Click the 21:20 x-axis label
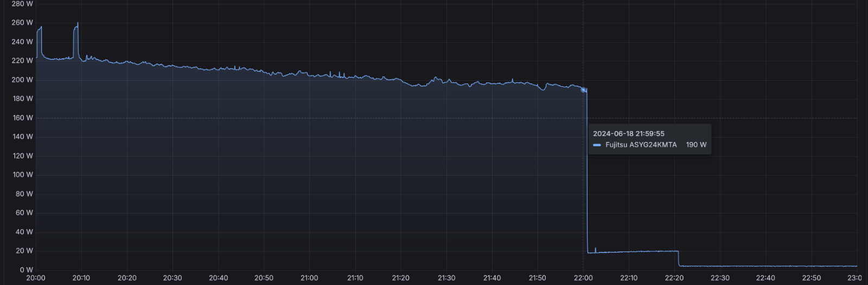The height and width of the screenshot is (285, 868). [401, 278]
